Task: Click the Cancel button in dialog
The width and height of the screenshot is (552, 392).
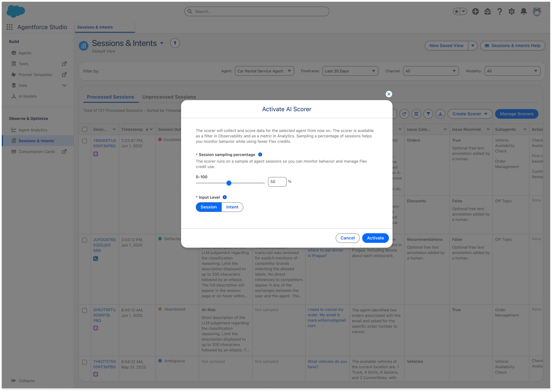Action: pos(347,238)
